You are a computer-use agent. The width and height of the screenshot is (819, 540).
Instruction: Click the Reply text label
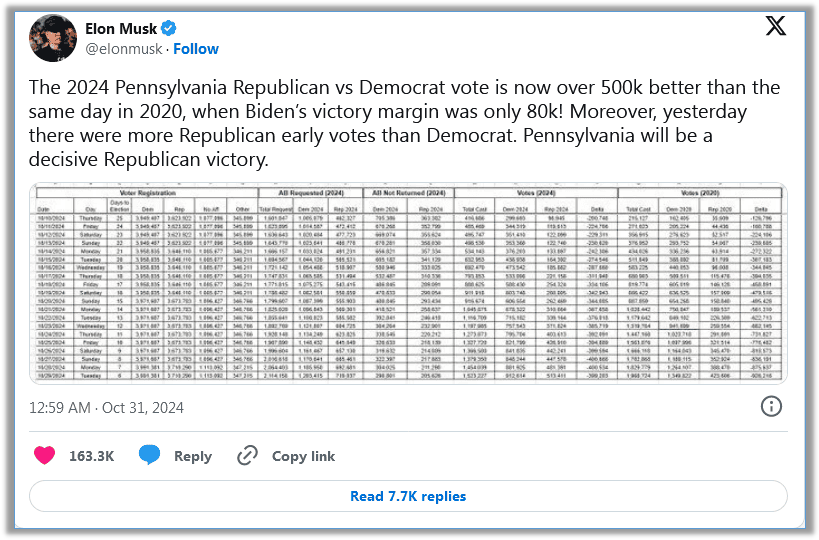(x=193, y=456)
